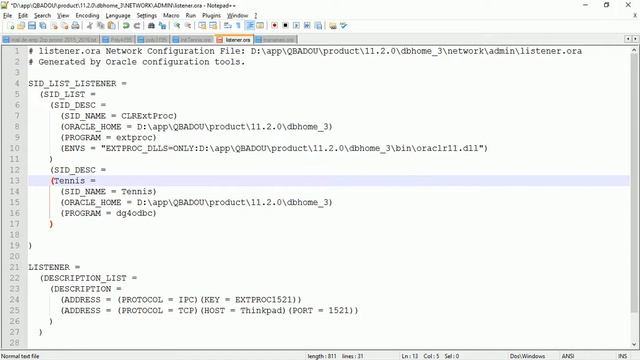Switch to the tab ending 2015_2016.txt
This screenshot has height=360, width=640.
[x=50, y=40]
